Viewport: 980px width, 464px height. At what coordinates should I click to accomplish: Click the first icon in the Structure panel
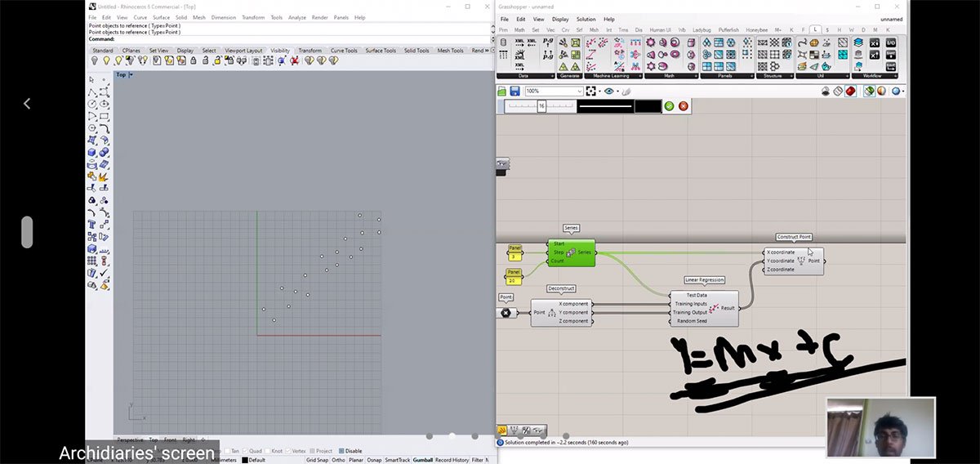point(763,42)
